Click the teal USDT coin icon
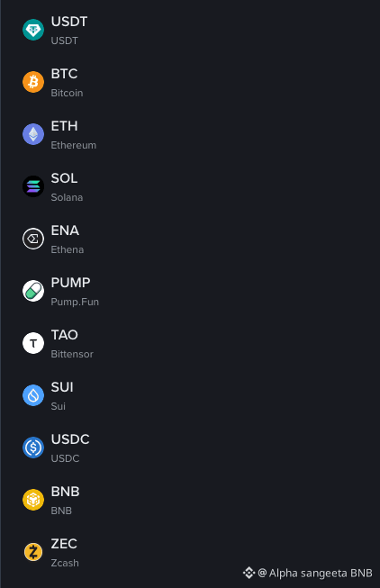 (x=33, y=30)
